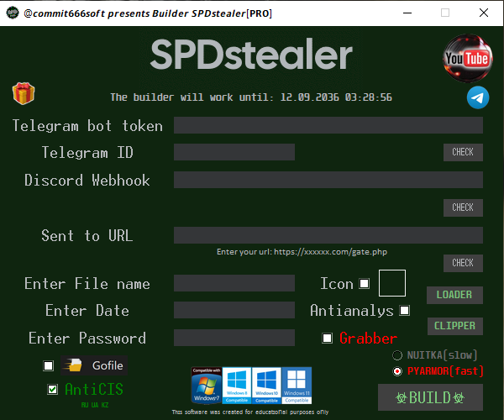This screenshot has height=420, width=504.
Task: Click the Windows 11 compatible badge
Action: tap(297, 386)
